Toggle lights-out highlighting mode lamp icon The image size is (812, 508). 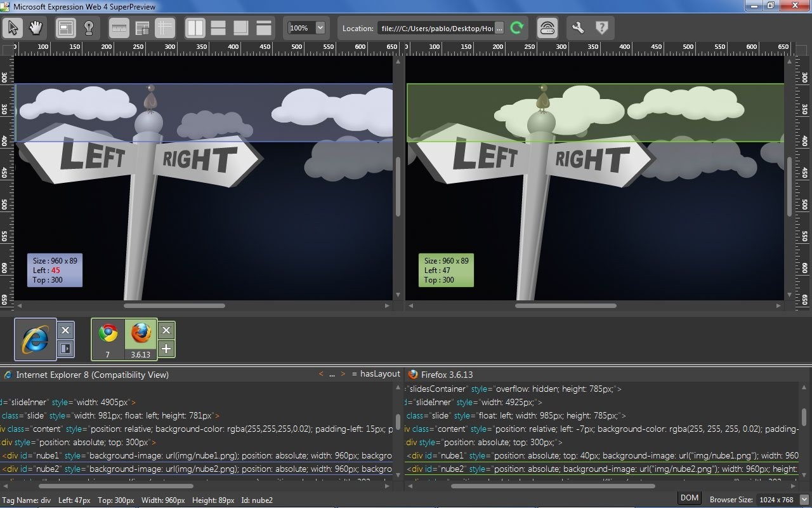coord(89,28)
